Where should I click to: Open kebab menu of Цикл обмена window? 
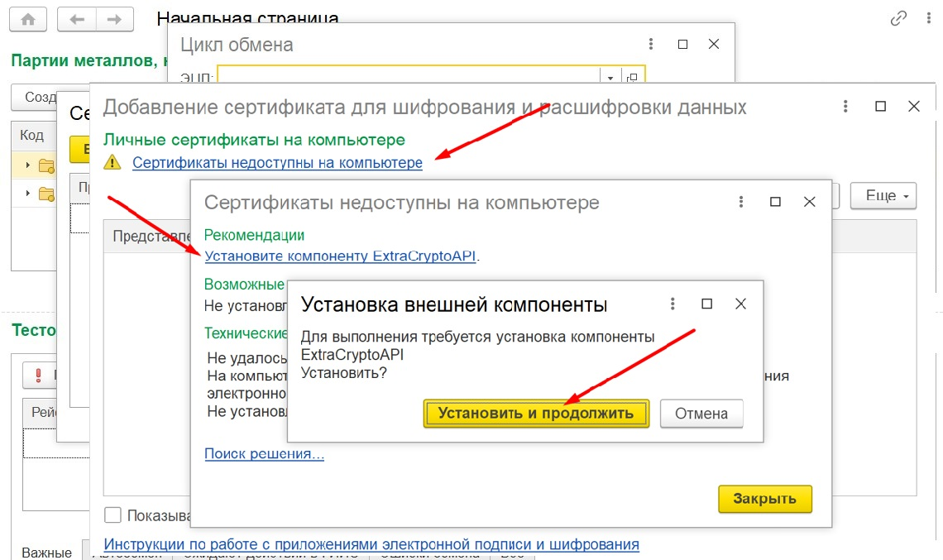(x=651, y=44)
